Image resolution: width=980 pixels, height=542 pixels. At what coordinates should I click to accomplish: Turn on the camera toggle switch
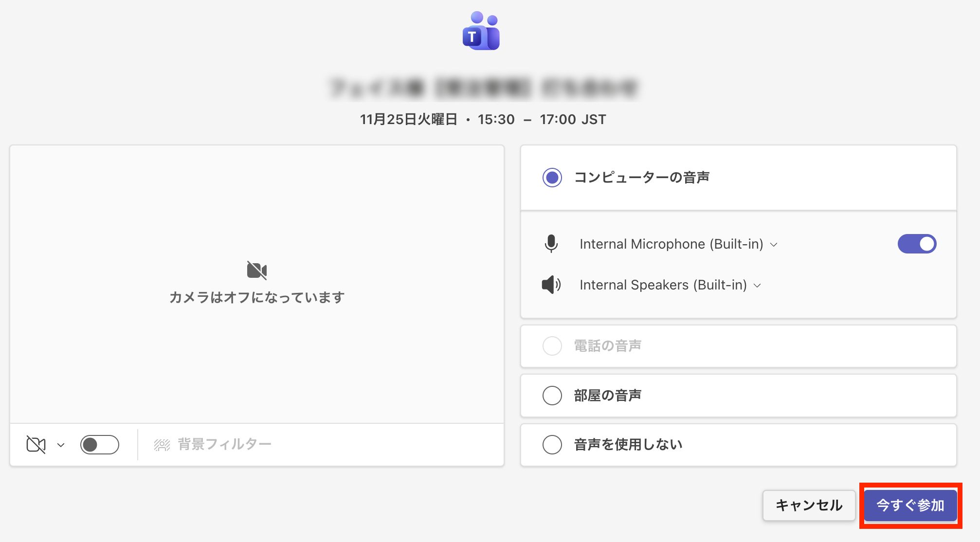pos(100,444)
